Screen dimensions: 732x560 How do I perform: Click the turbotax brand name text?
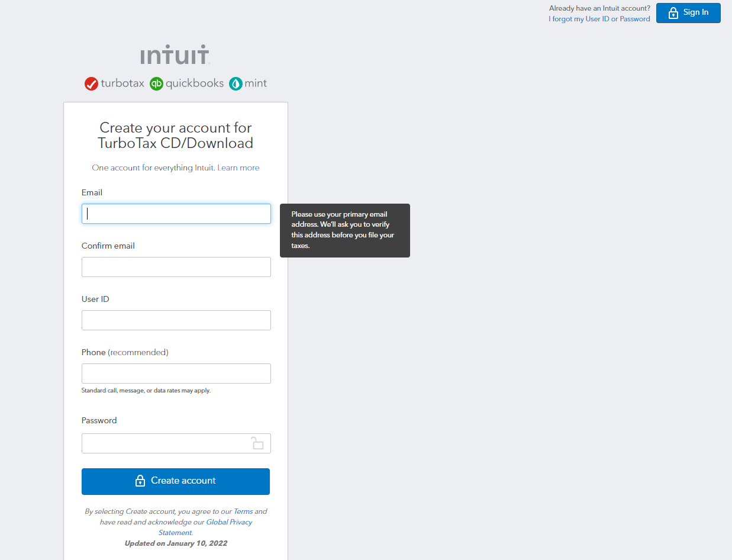pyautogui.click(x=122, y=83)
